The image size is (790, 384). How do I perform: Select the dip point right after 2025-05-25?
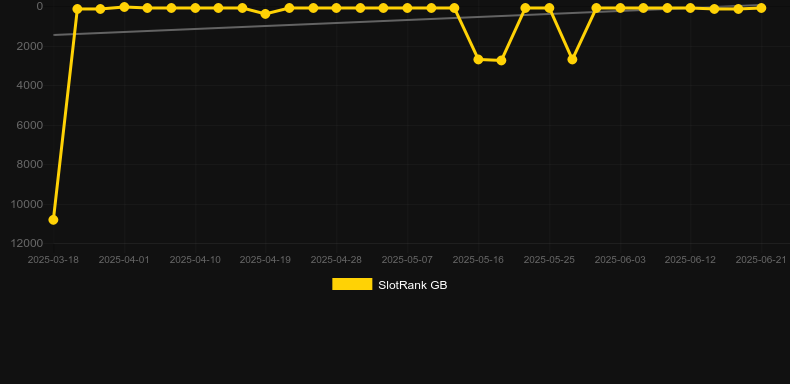(572, 59)
